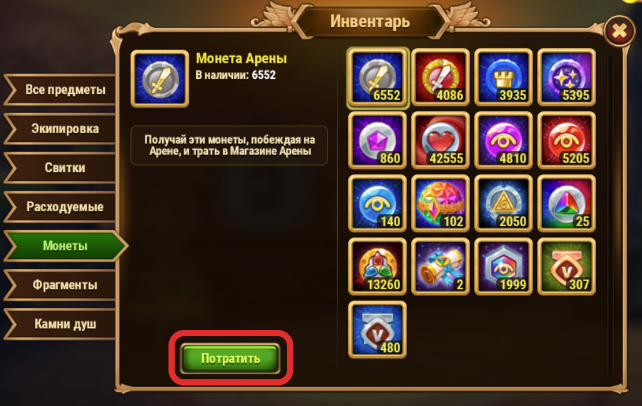Image resolution: width=642 pixels, height=406 pixels.
Task: Click the scroll with ribbon item showing 2
Action: 441,266
